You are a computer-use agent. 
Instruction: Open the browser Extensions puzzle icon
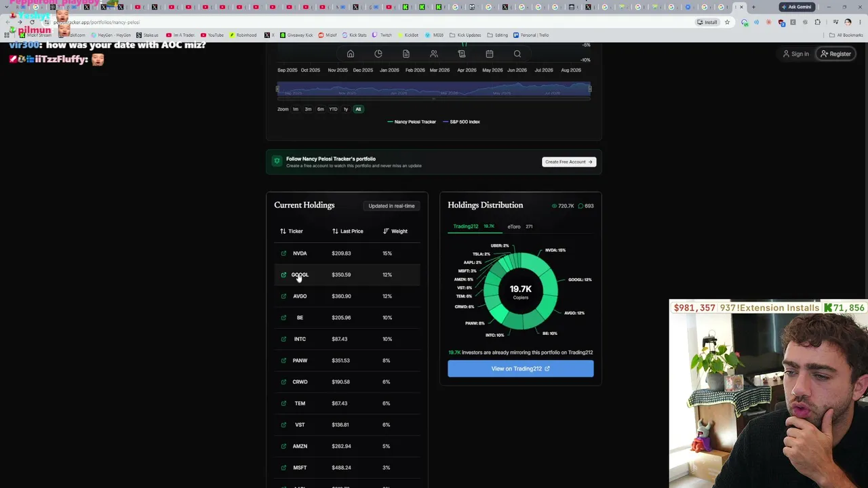(x=817, y=22)
